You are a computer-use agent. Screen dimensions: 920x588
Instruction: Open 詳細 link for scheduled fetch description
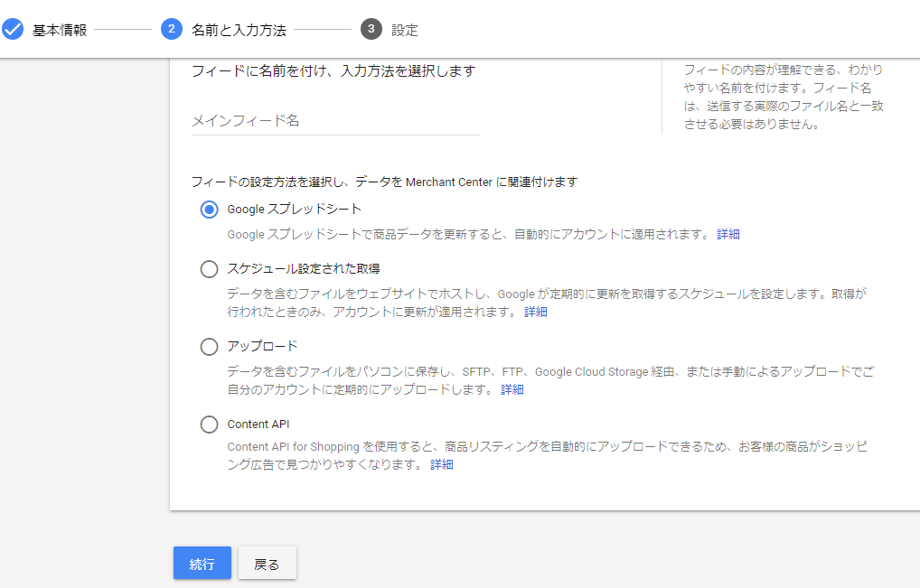536,312
